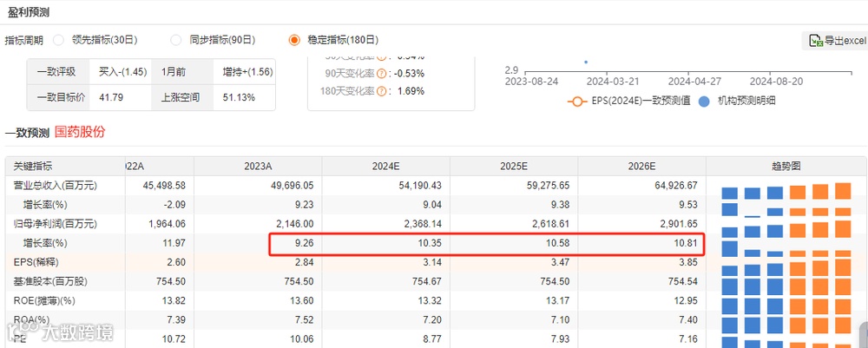868x348 pixels.
Task: Click the 盈利预测 section title
Action: (x=29, y=12)
